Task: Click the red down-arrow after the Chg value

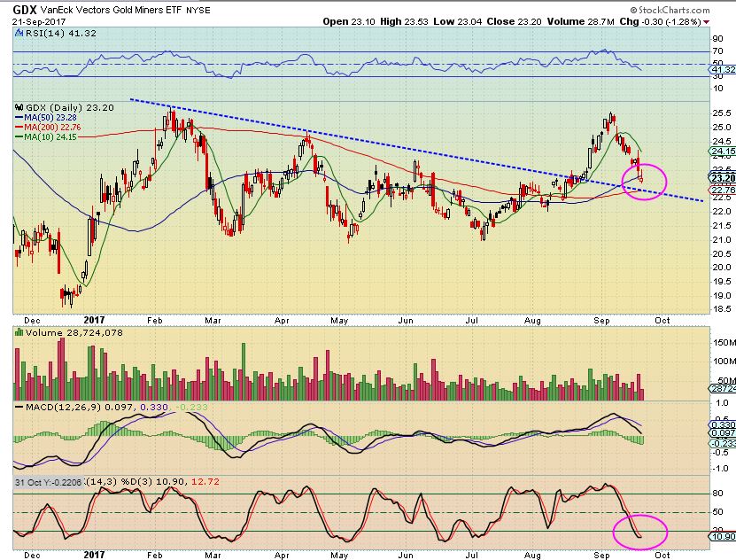Action: pos(707,22)
